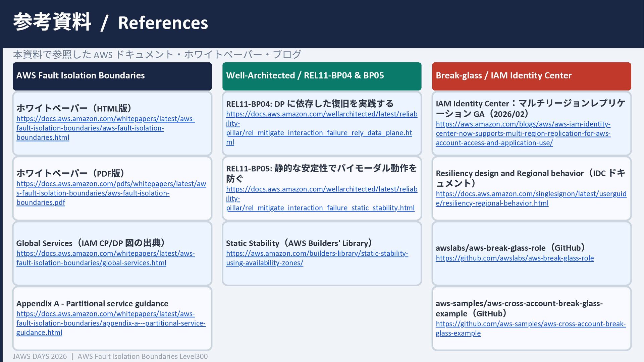Open the Builders' Library static stability link
Viewport: 644px width, 362px height.
click(317, 254)
